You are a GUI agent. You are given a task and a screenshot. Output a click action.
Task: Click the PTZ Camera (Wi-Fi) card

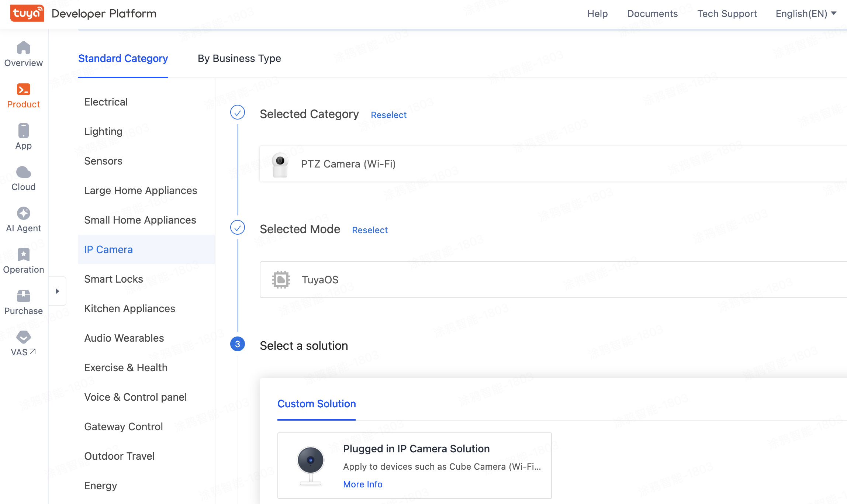pyautogui.click(x=553, y=164)
